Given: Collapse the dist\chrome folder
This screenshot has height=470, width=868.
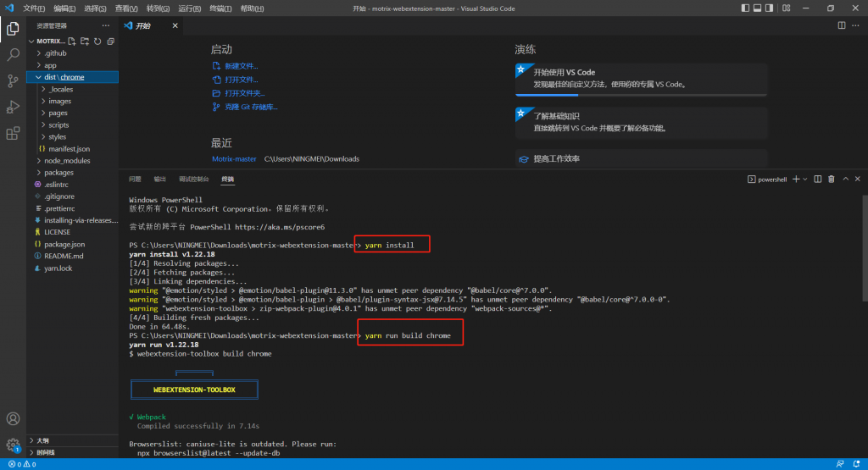Looking at the screenshot, I should coord(73,77).
